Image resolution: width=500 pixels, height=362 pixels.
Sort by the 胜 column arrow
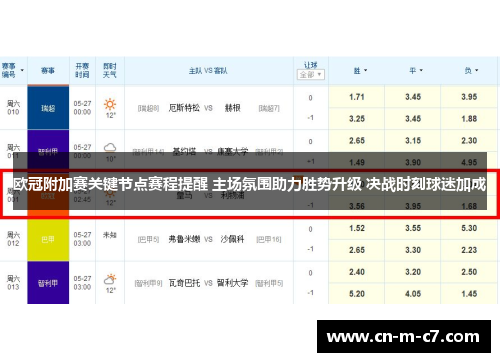point(366,70)
